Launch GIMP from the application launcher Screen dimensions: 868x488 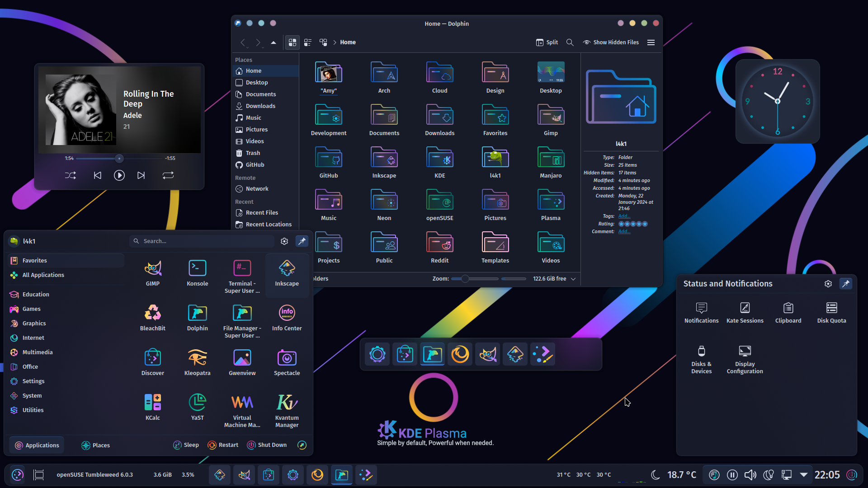click(x=153, y=273)
